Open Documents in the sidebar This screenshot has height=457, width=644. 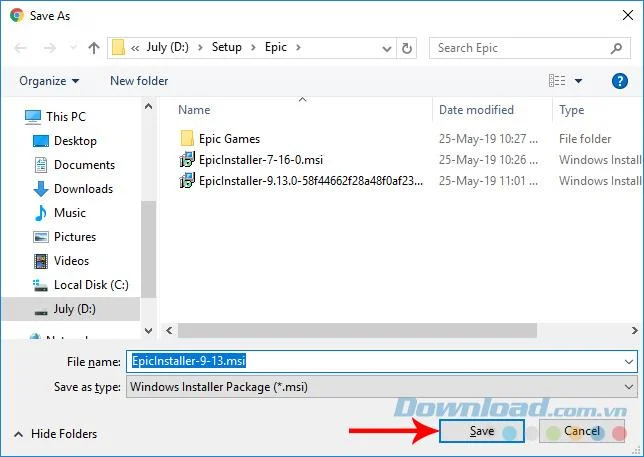(84, 165)
